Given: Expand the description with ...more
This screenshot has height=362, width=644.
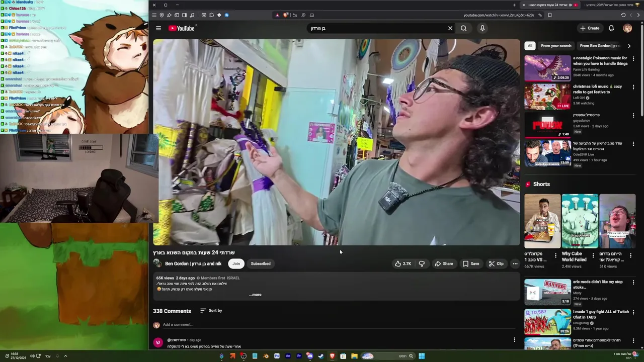Looking at the screenshot, I should click(256, 295).
